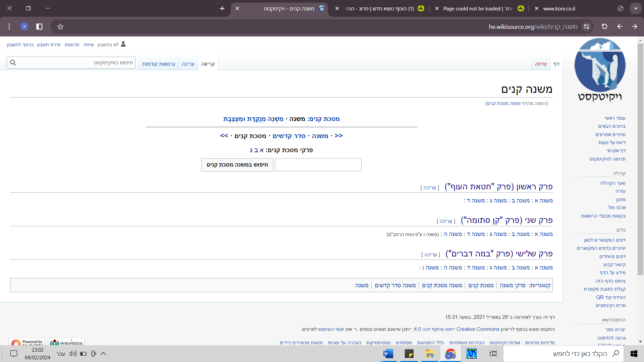Expand the browser tab search dropdown
Image resolution: width=644 pixels, height=362 pixels.
click(x=636, y=8)
